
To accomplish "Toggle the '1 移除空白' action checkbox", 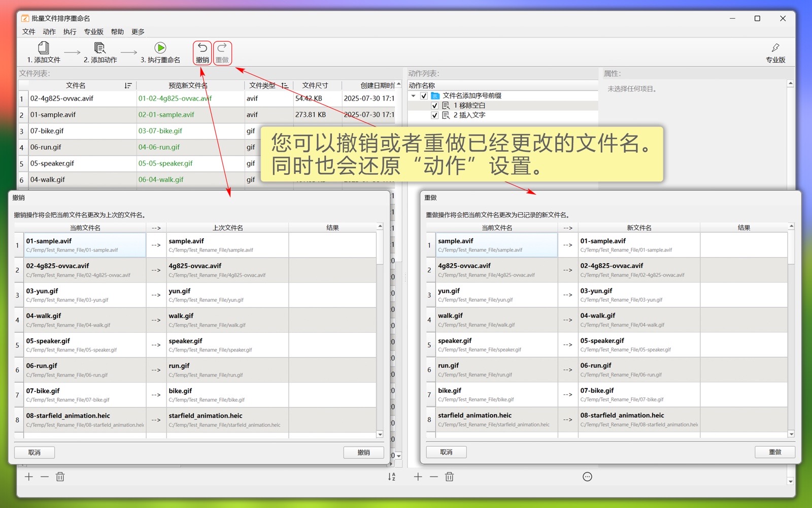I will [x=434, y=106].
